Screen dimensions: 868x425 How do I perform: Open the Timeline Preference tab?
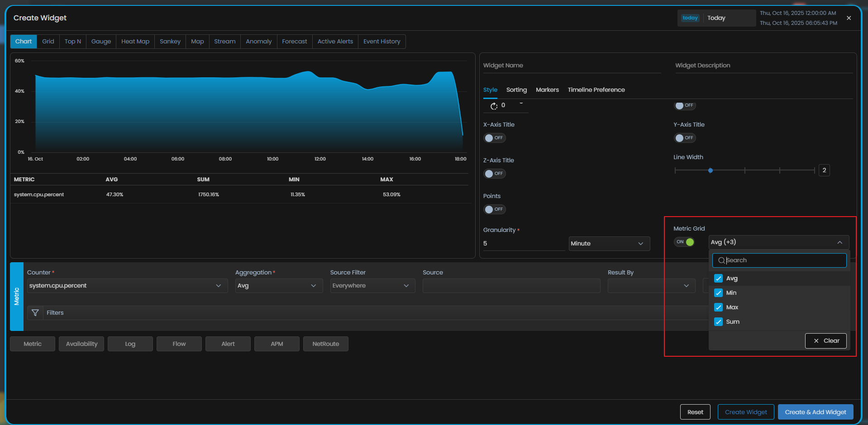tap(596, 90)
